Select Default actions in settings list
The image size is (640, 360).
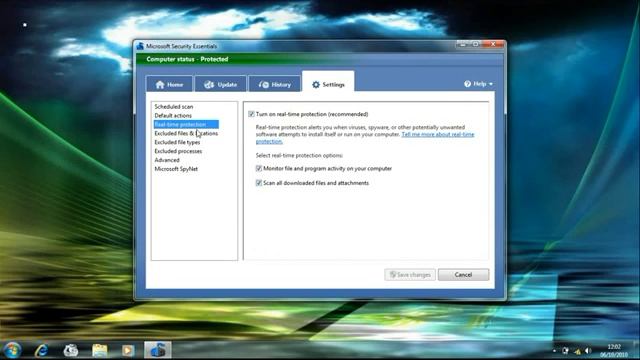[x=173, y=116]
